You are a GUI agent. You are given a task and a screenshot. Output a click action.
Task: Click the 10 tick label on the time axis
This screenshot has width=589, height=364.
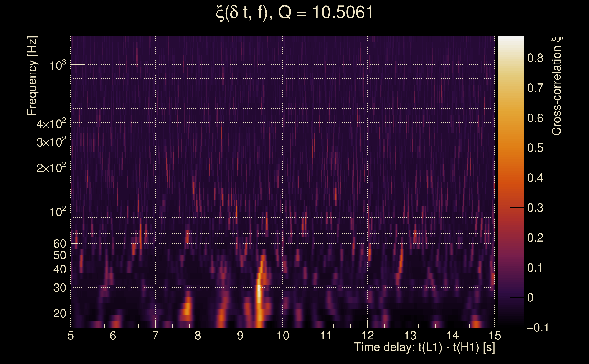click(283, 336)
